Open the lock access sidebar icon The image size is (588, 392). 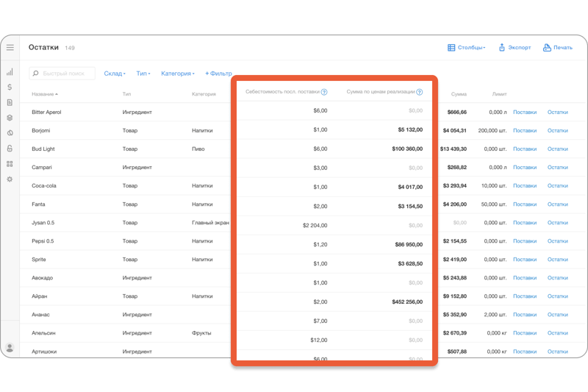10,148
